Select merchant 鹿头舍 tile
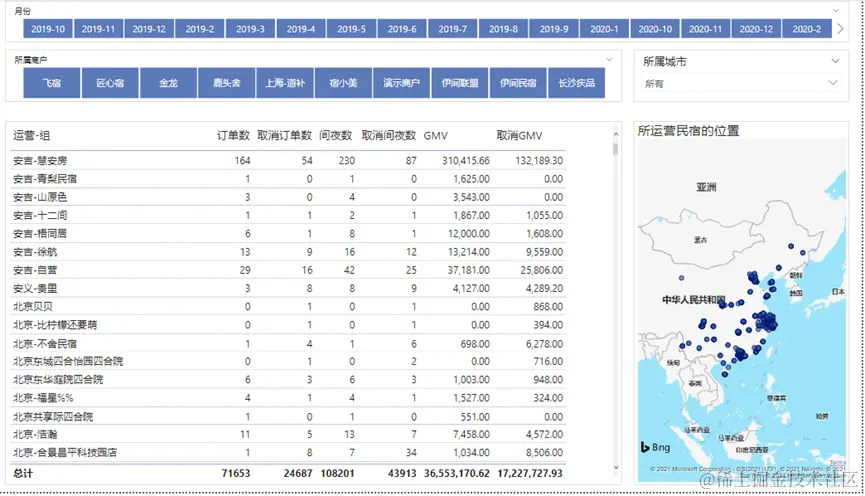 click(227, 83)
